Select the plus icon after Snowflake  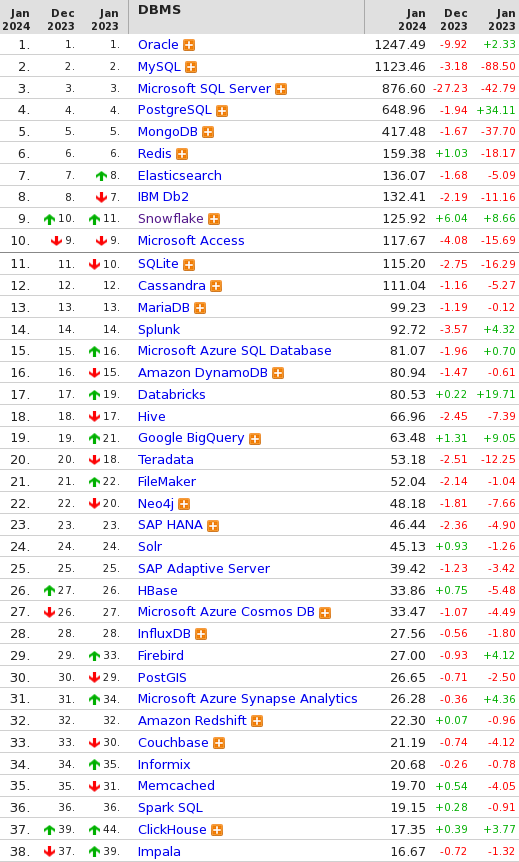214,219
